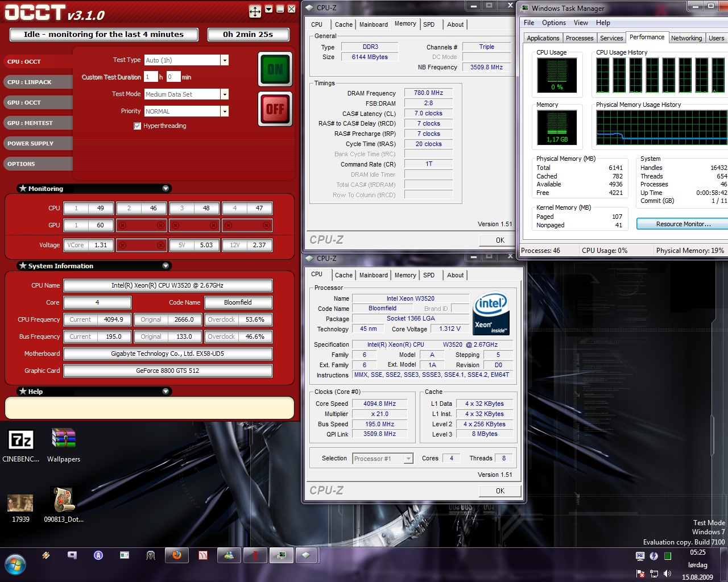Open POWER SUPPLY in the OCCT sidebar
The height and width of the screenshot is (582, 728).
(x=39, y=143)
